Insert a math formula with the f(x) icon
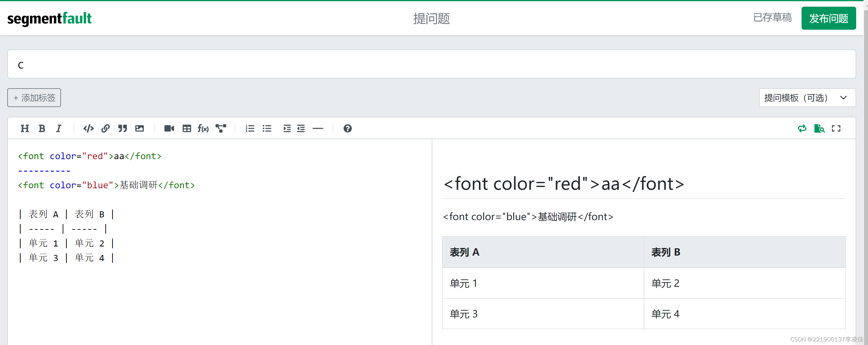Viewport: 868px width, 345px height. tap(203, 128)
